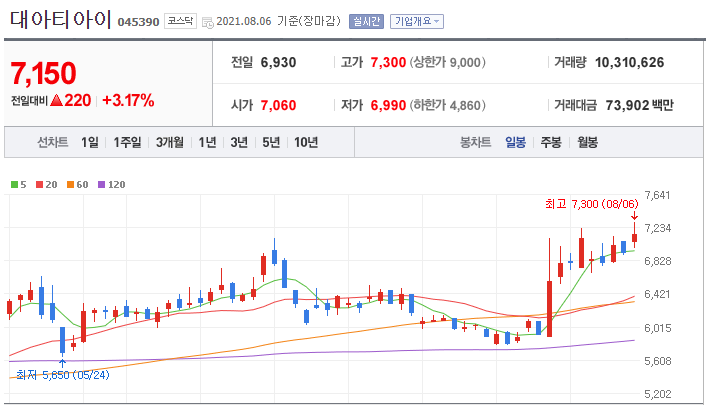Click the 하한가 4,860 lower limit text

[448, 105]
